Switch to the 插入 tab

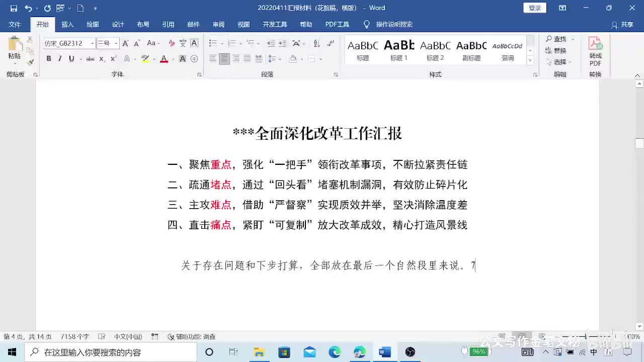[x=67, y=24]
